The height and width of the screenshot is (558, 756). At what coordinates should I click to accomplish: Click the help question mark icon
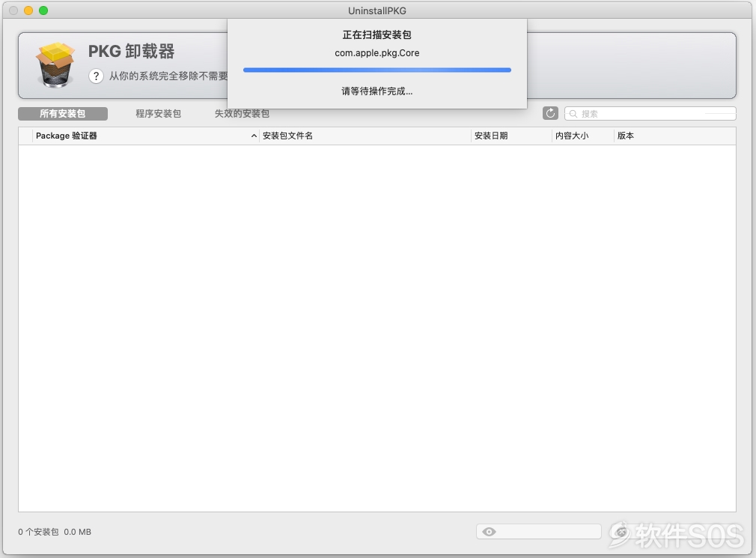click(x=96, y=76)
